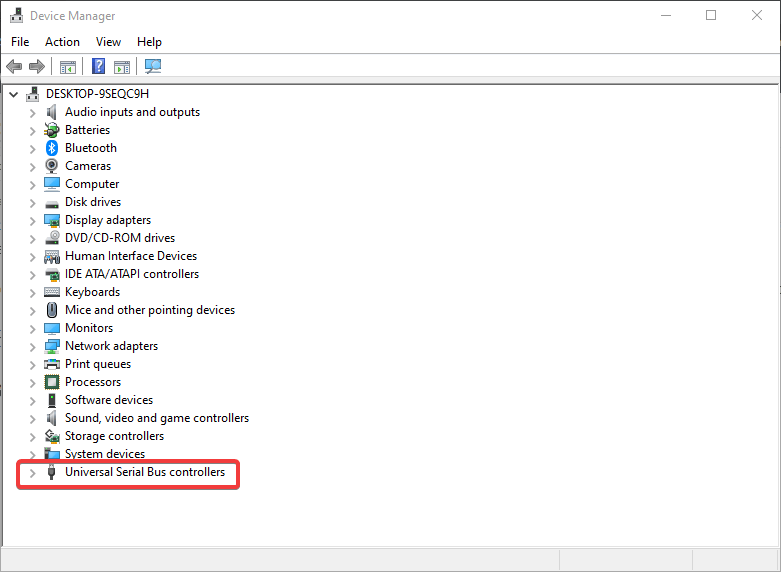Click the Cameras webcam icon
This screenshot has width=781, height=572.
[52, 166]
